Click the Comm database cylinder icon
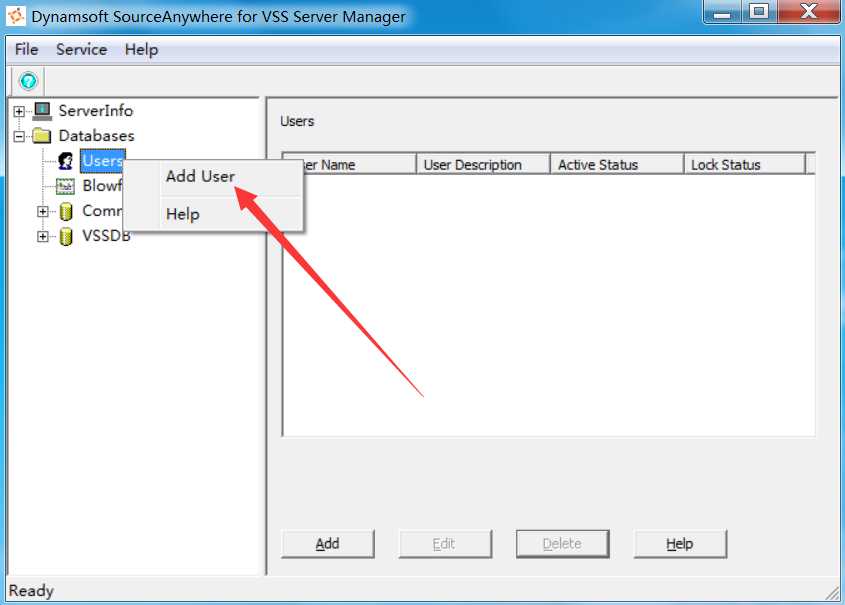Image resolution: width=845 pixels, height=605 pixels. click(66, 211)
